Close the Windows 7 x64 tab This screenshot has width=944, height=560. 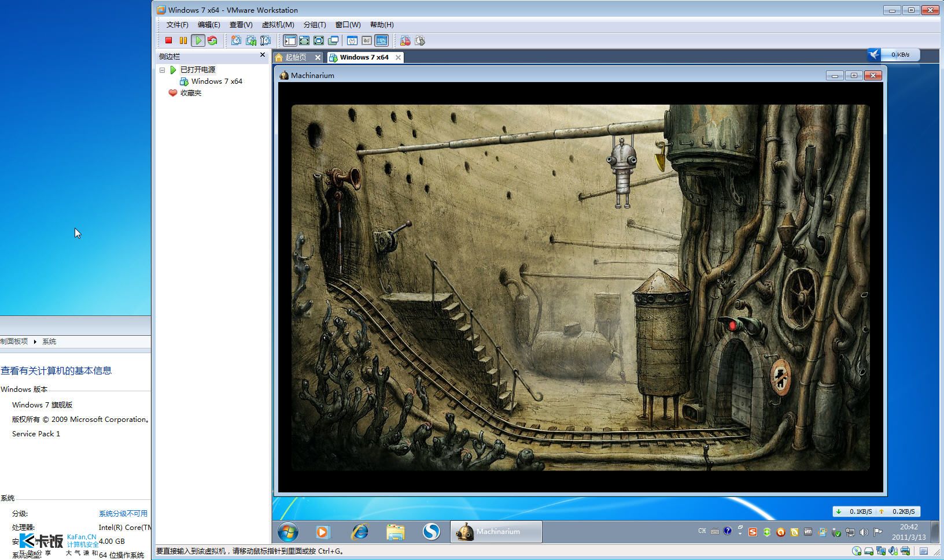click(398, 57)
